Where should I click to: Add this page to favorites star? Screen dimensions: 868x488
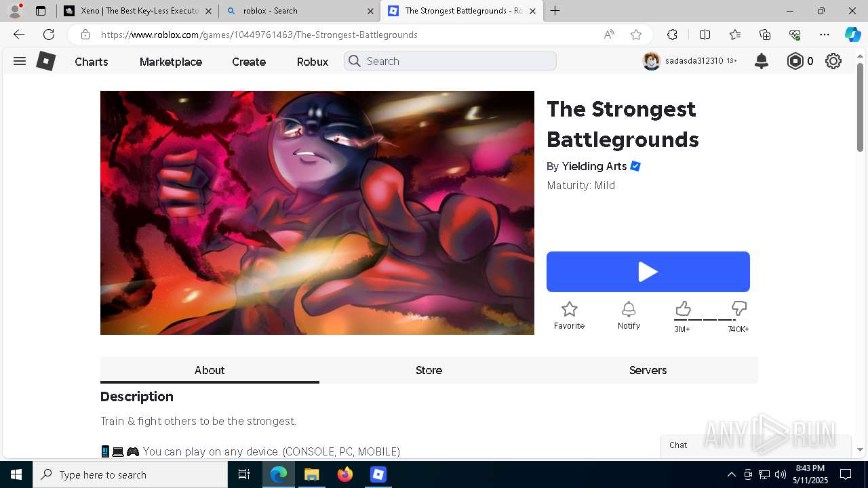(x=635, y=35)
